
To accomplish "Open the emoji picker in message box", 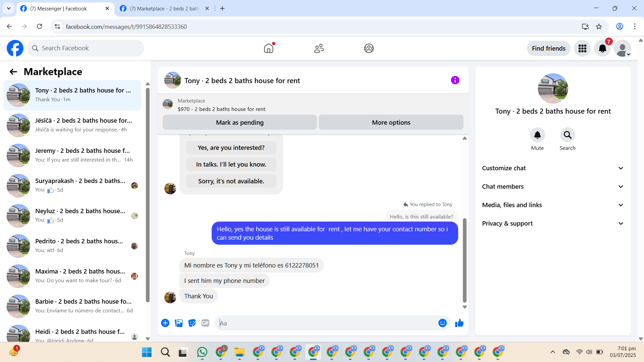I will click(x=442, y=323).
